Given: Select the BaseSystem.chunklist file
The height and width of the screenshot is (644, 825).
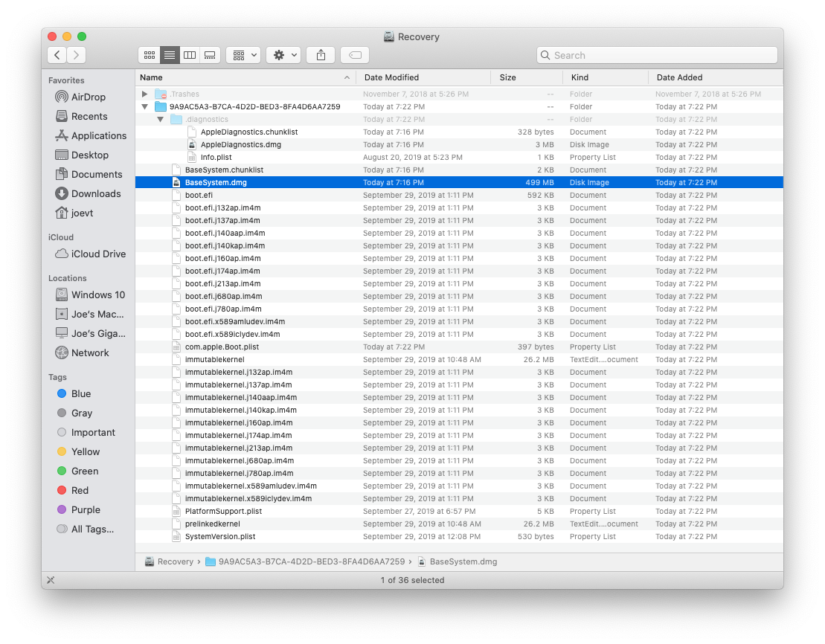Looking at the screenshot, I should pos(459,170).
